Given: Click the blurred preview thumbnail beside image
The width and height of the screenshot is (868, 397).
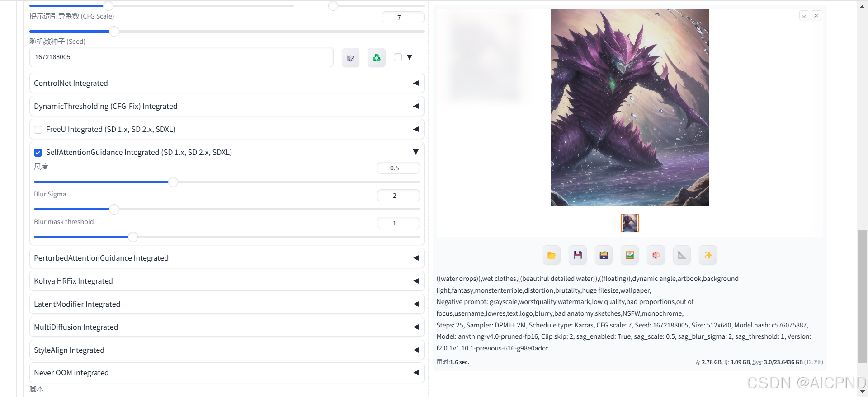Looking at the screenshot, I should click(485, 56).
